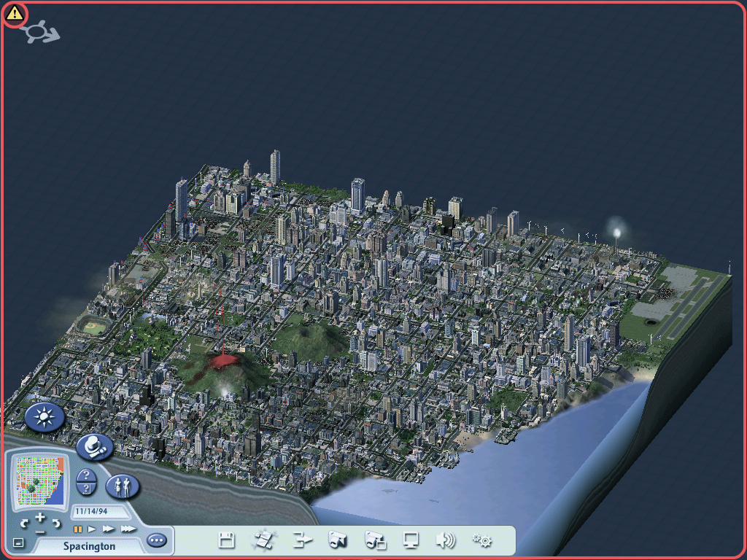The width and height of the screenshot is (747, 560).
Task: Pause the simulation
Action: click(x=77, y=529)
